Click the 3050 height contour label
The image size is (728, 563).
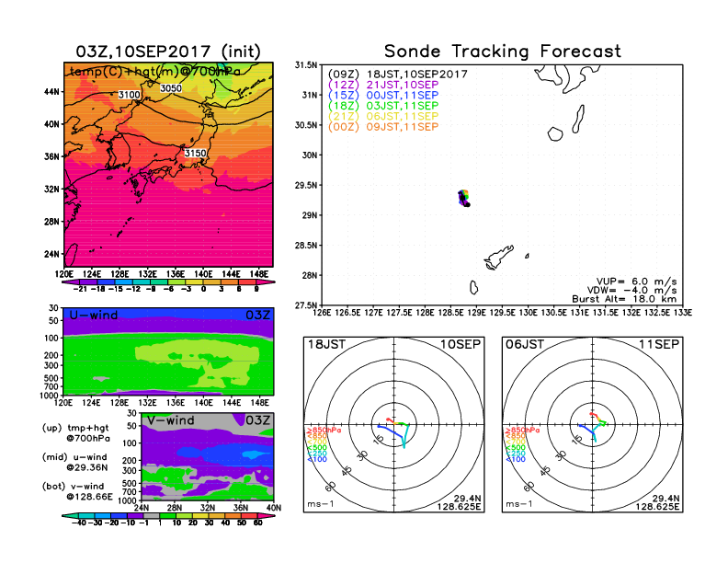point(171,88)
